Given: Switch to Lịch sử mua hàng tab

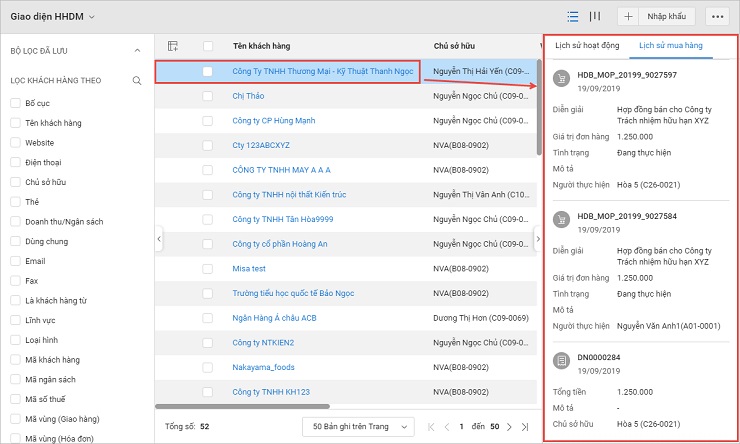Looking at the screenshot, I should pyautogui.click(x=671, y=45).
